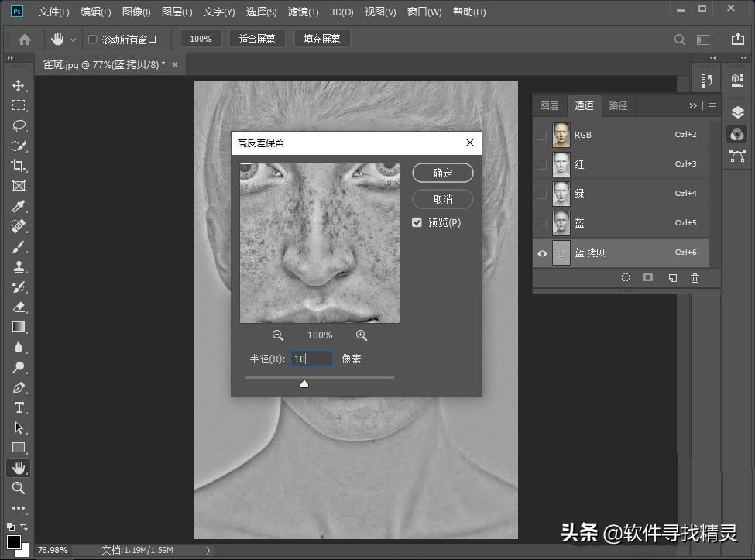Select the Type tool

18,408
